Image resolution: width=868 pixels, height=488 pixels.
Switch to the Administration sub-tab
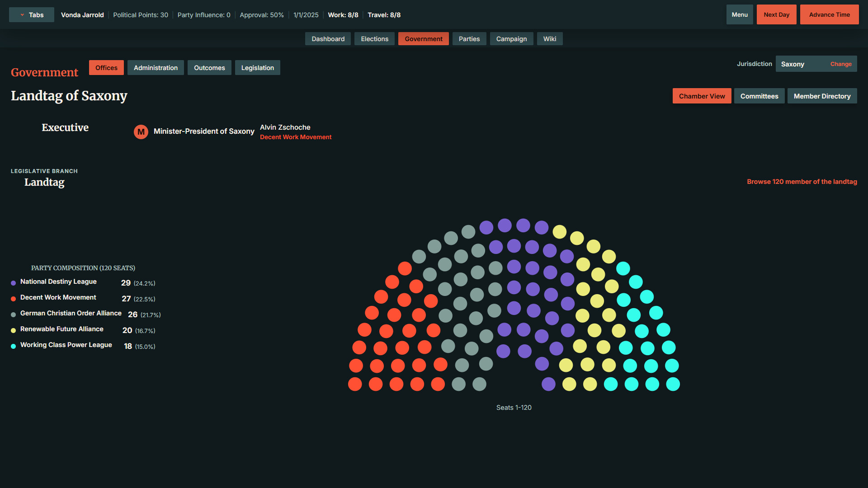156,68
